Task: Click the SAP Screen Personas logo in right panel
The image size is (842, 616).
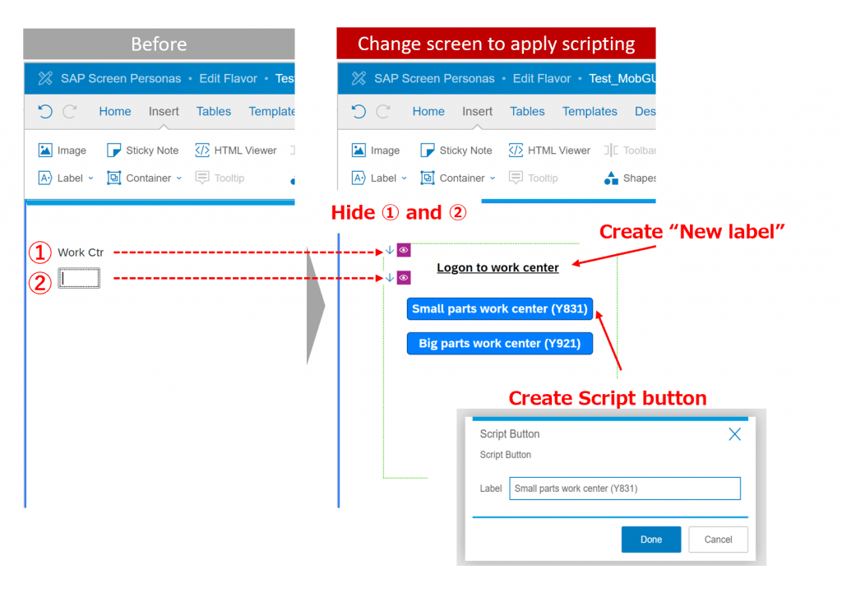Action: [x=359, y=78]
